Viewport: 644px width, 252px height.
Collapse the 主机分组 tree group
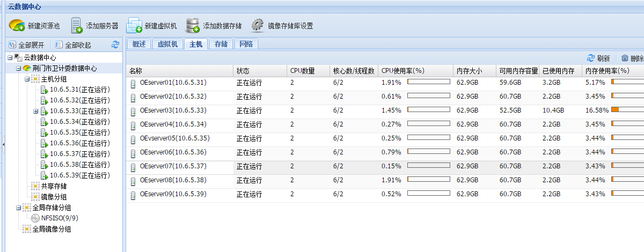[x=27, y=79]
